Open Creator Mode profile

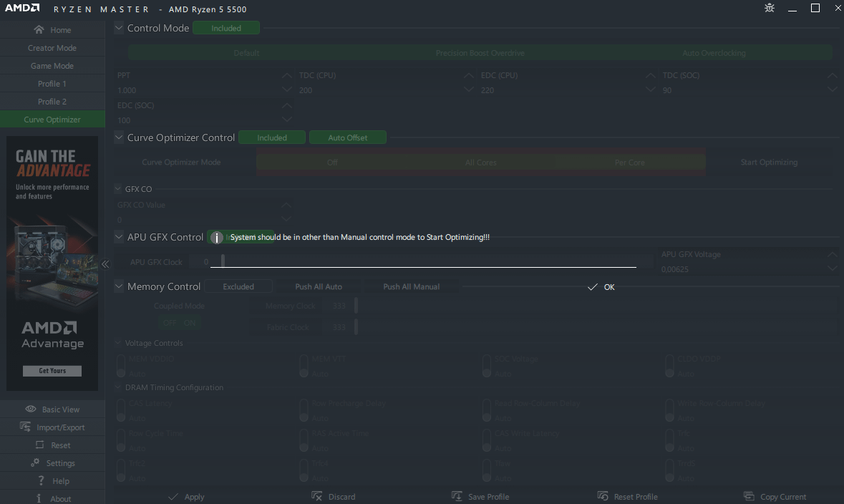click(52, 48)
